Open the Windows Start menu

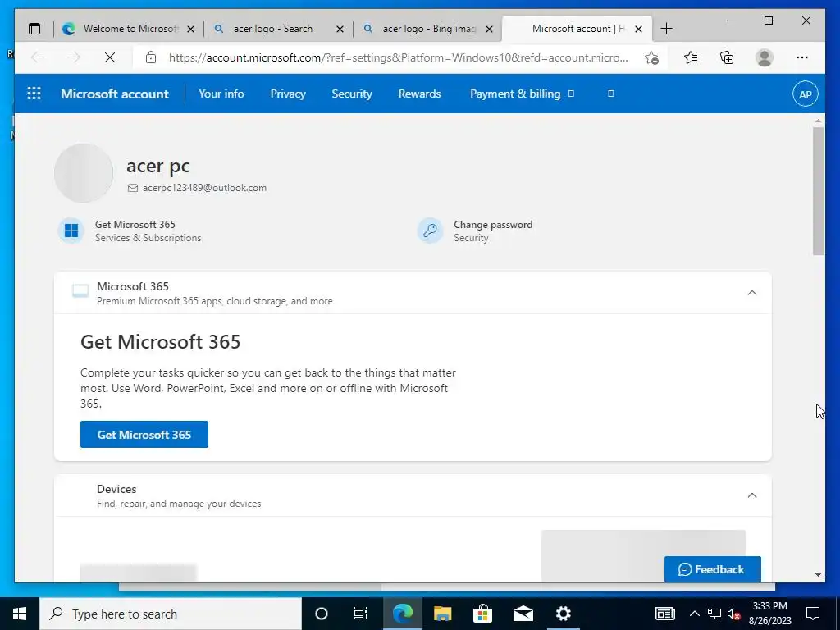coord(20,614)
